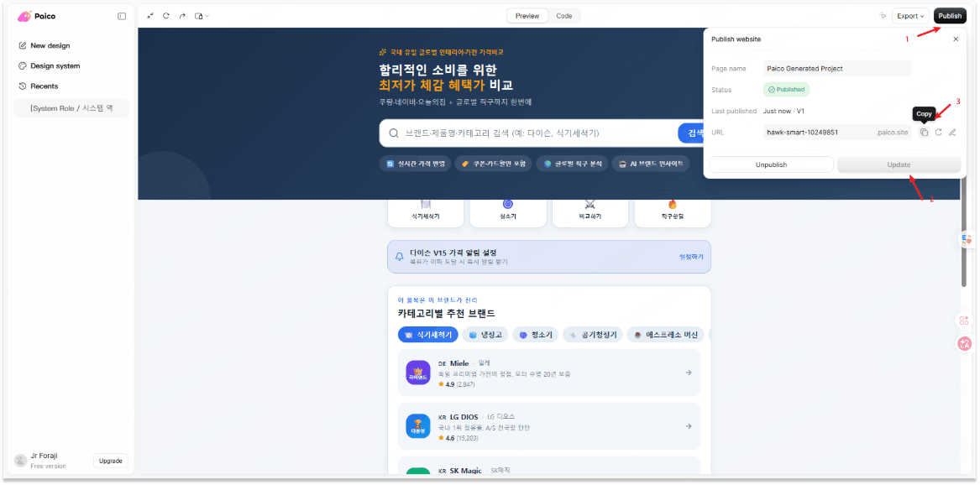The height and width of the screenshot is (485, 980).
Task: Copy the published URL
Action: pyautogui.click(x=924, y=133)
